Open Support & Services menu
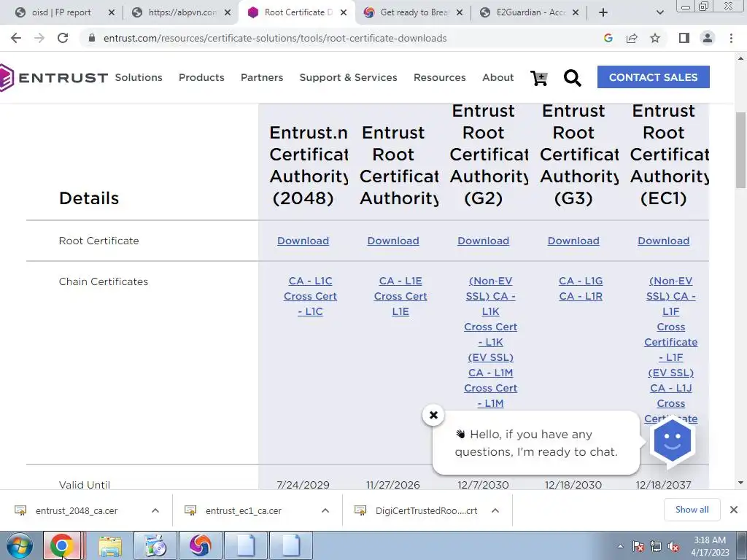 point(348,77)
